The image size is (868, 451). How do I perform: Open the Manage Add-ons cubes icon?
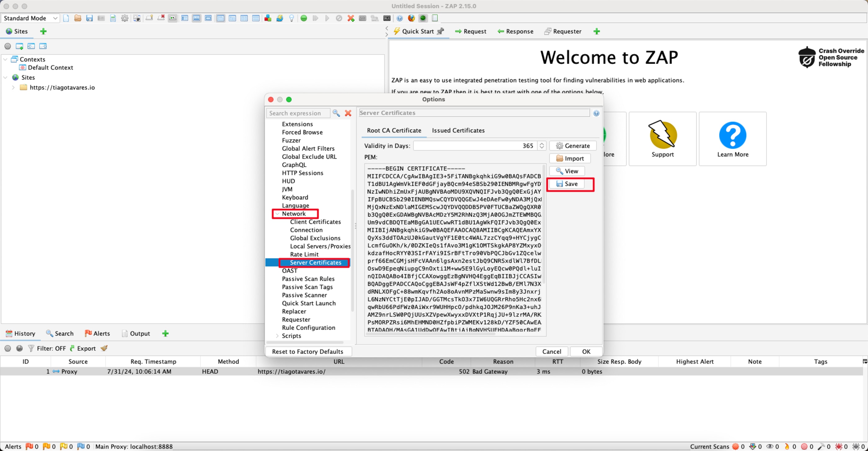[268, 18]
